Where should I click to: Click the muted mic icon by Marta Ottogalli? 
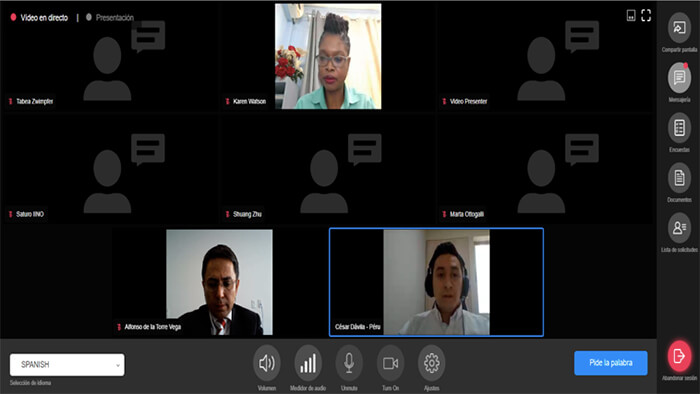point(444,214)
